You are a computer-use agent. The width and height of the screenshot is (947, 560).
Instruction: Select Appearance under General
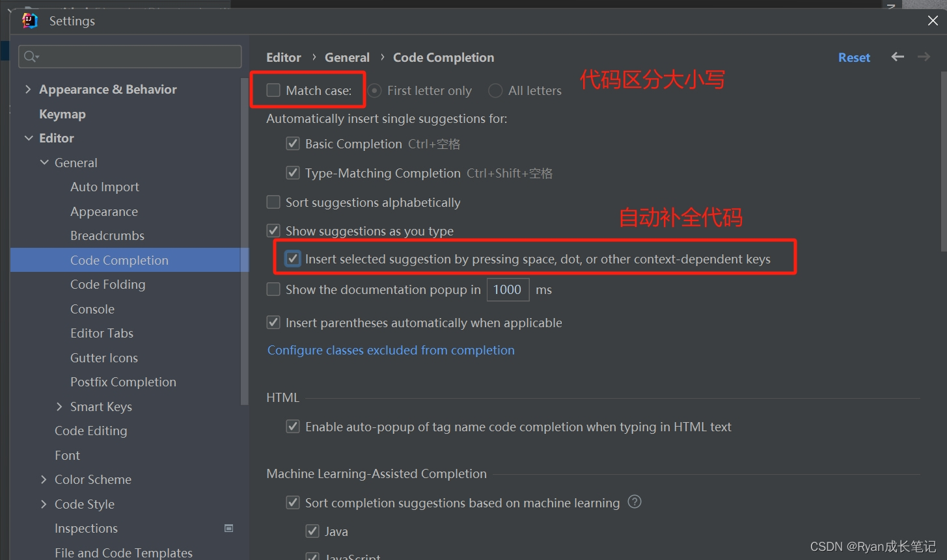(104, 211)
